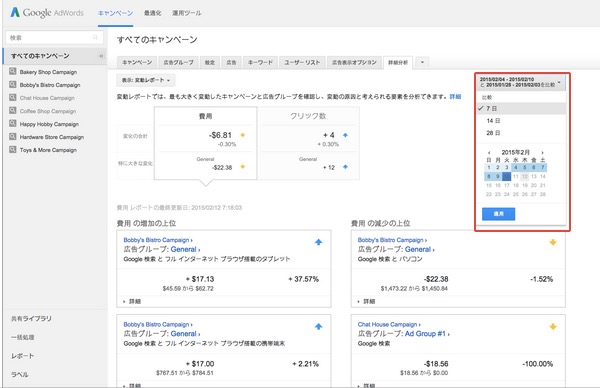This screenshot has height=388, width=600.
Task: Click the 検索 search field
Action: pos(54,37)
